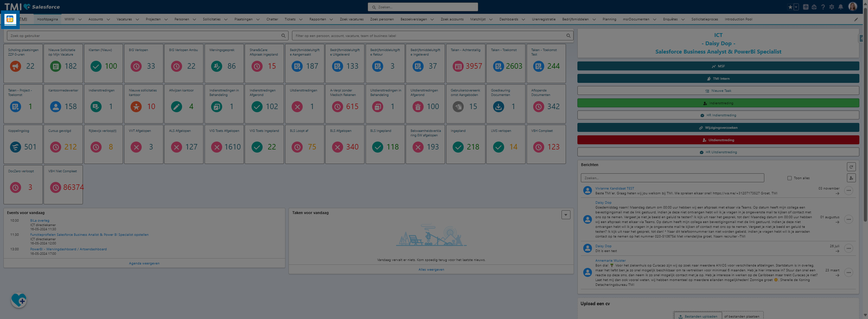This screenshot has width=868, height=319.
Task: Open the Notifications bell
Action: 841,7
